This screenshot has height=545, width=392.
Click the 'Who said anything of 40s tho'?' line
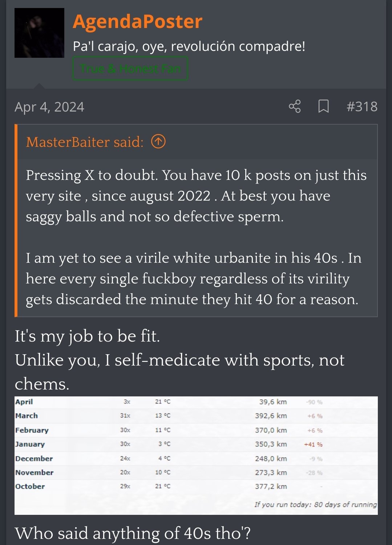(133, 533)
